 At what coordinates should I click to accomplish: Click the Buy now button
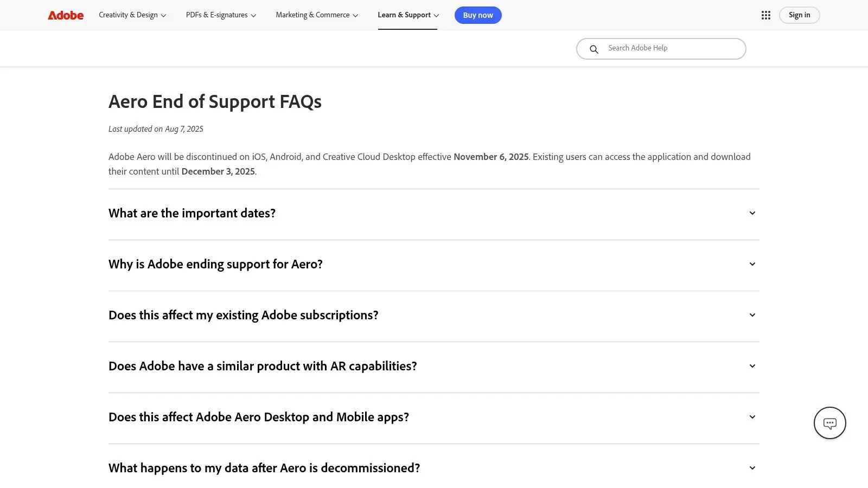coord(478,15)
